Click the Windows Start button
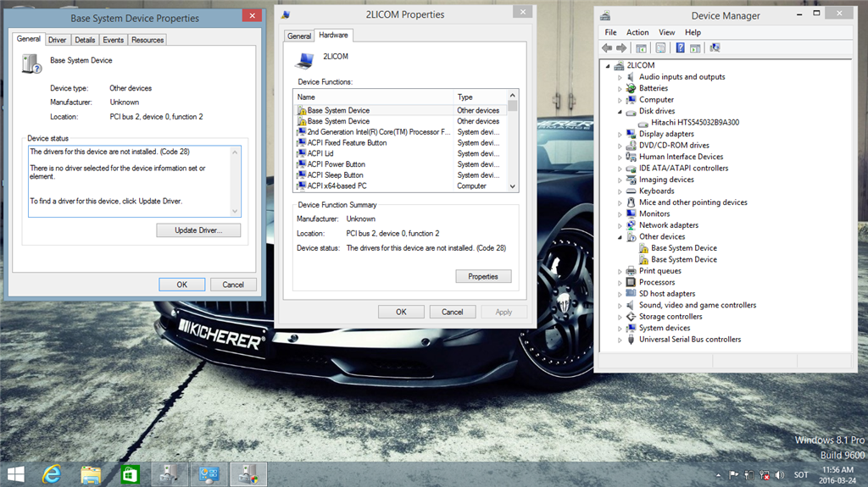Screen dimensions: 868x487 click(x=15, y=473)
